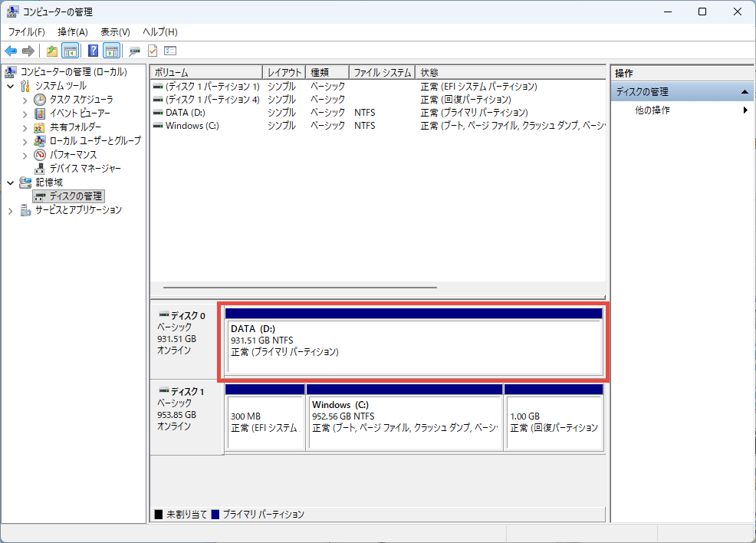Screen dimensions: 756x543
Task: Expand 他の操作 submenu arrow
Action: click(745, 110)
